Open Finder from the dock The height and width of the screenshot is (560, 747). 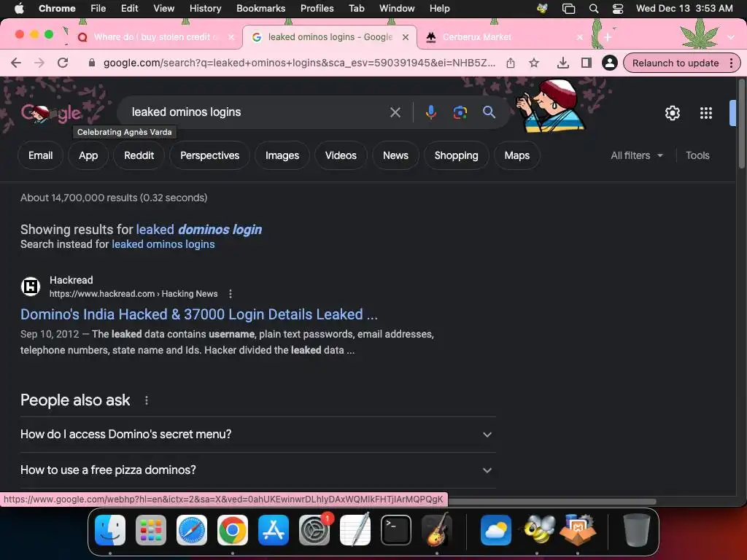tap(110, 530)
